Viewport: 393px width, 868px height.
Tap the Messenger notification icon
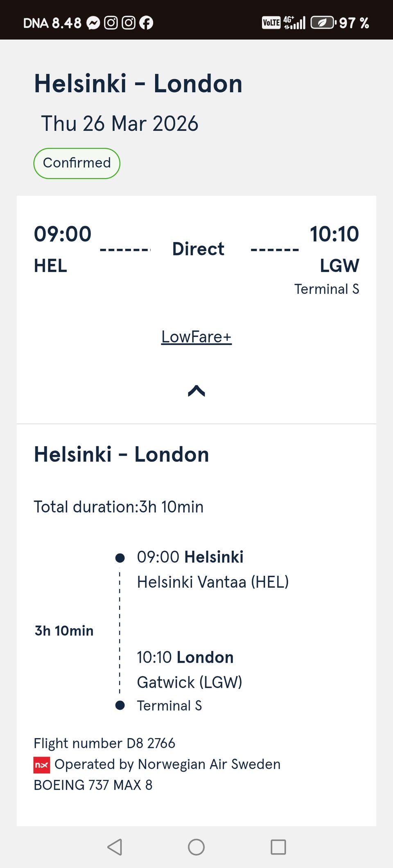(x=93, y=23)
